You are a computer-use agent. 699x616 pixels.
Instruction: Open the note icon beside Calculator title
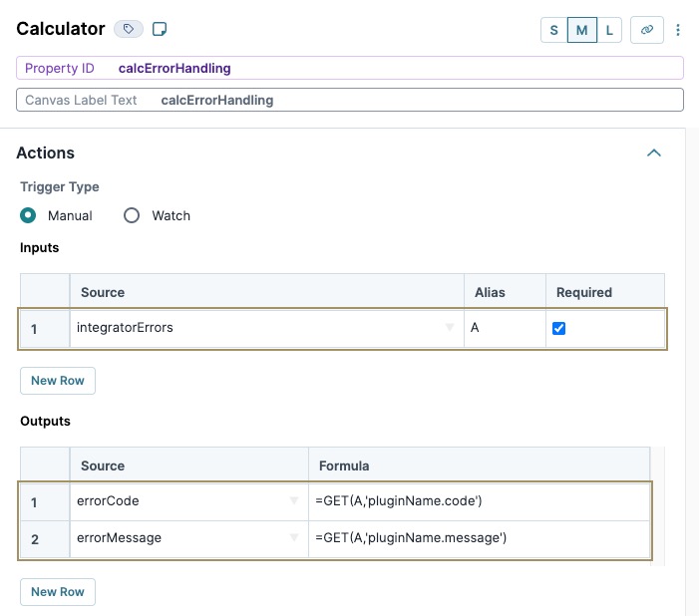pos(160,30)
